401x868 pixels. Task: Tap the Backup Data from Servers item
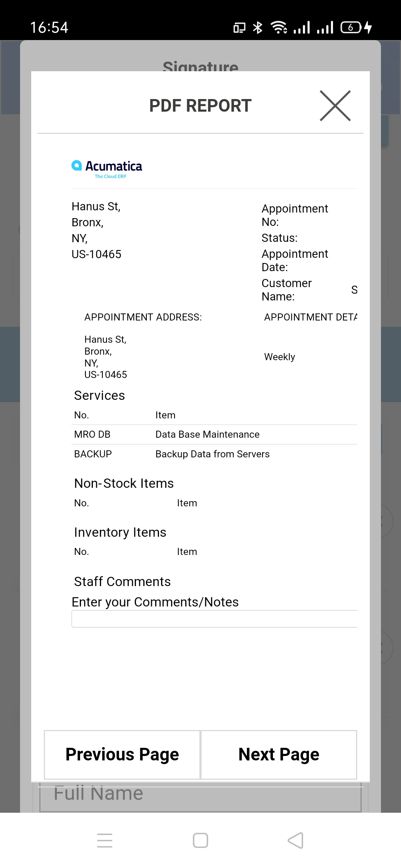(x=212, y=454)
